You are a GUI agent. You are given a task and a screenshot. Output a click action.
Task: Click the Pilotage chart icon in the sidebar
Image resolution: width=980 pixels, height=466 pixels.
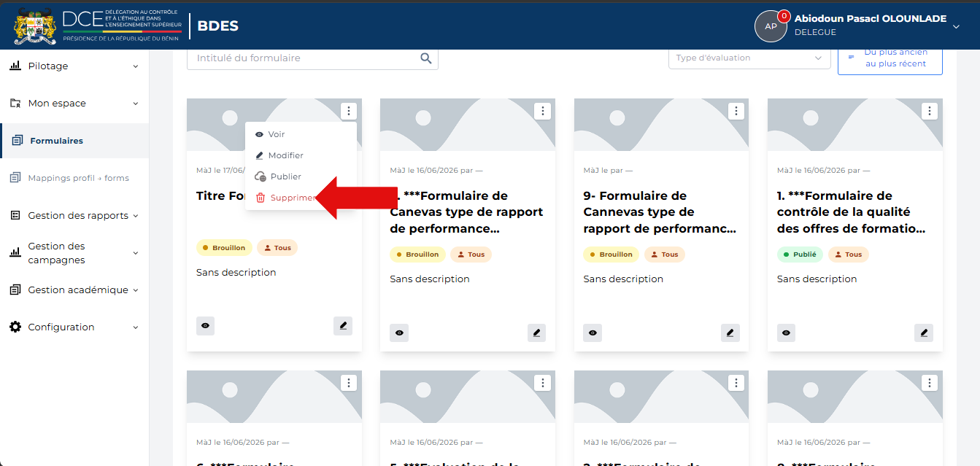[15, 66]
